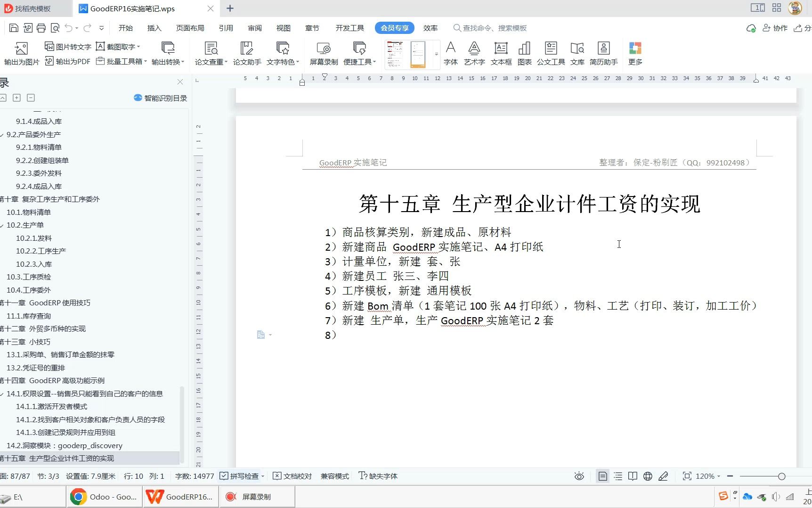Open 屏幕录制 app in taskbar

pyautogui.click(x=258, y=497)
